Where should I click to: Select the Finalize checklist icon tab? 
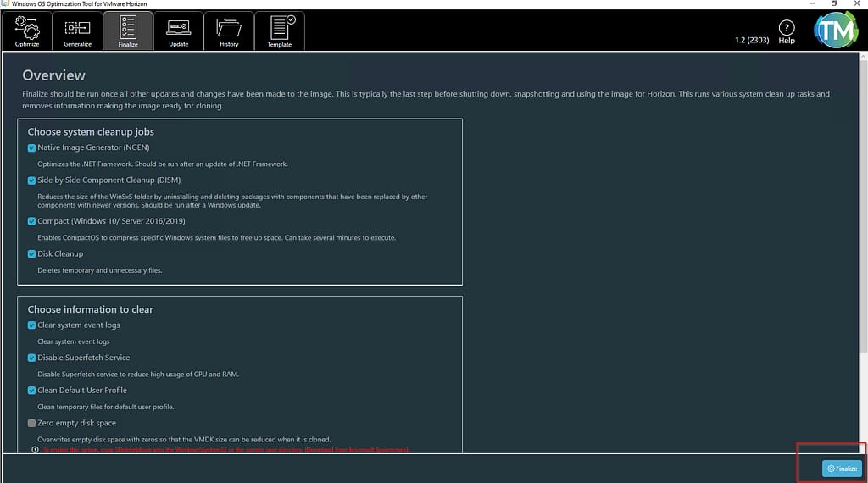tap(128, 31)
